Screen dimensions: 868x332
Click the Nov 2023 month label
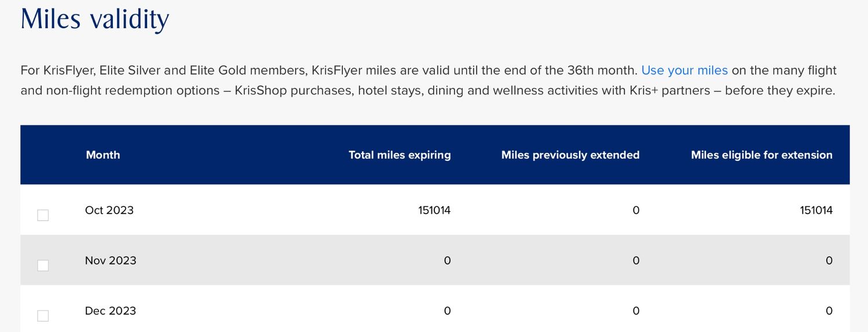(x=111, y=260)
